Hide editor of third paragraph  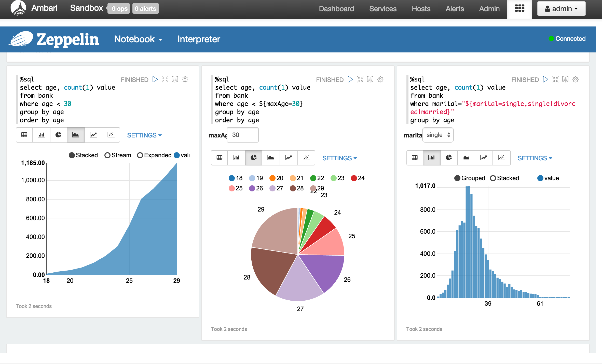pos(555,79)
